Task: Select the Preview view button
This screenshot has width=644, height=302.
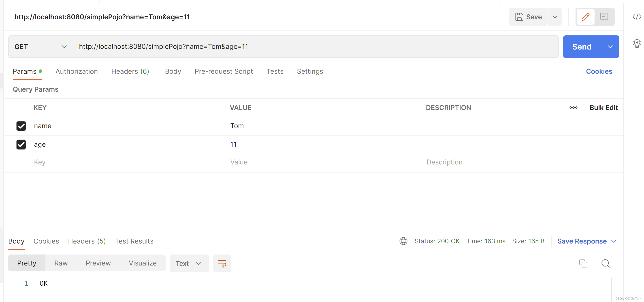Action: tap(98, 263)
